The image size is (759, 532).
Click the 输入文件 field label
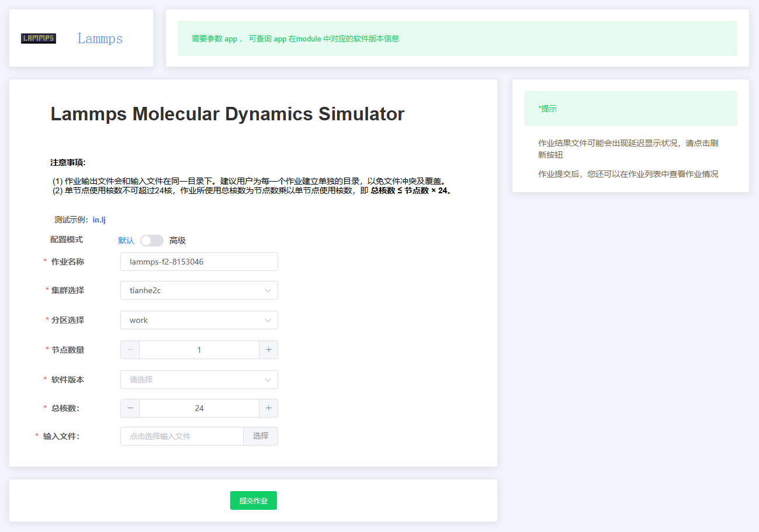pyautogui.click(x=61, y=436)
